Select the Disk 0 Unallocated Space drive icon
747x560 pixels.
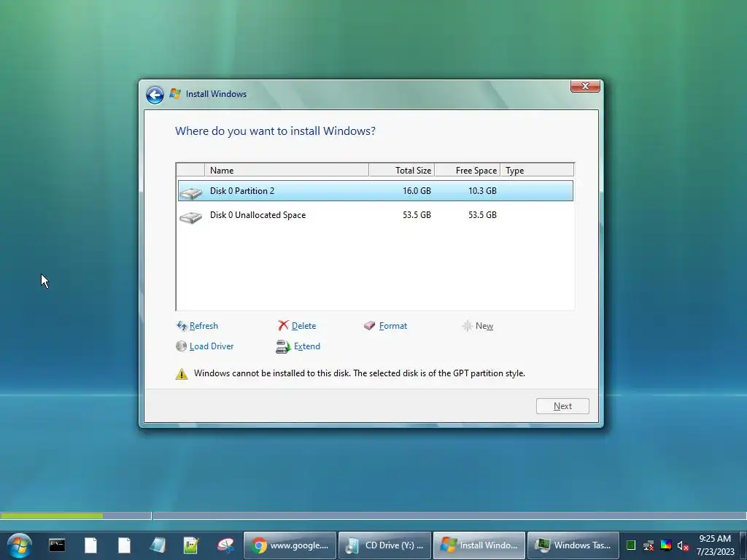click(191, 217)
